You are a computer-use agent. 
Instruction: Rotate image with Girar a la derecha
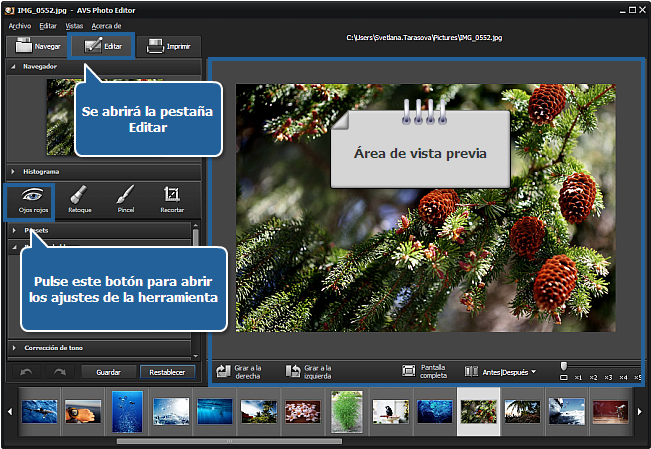[x=238, y=371]
